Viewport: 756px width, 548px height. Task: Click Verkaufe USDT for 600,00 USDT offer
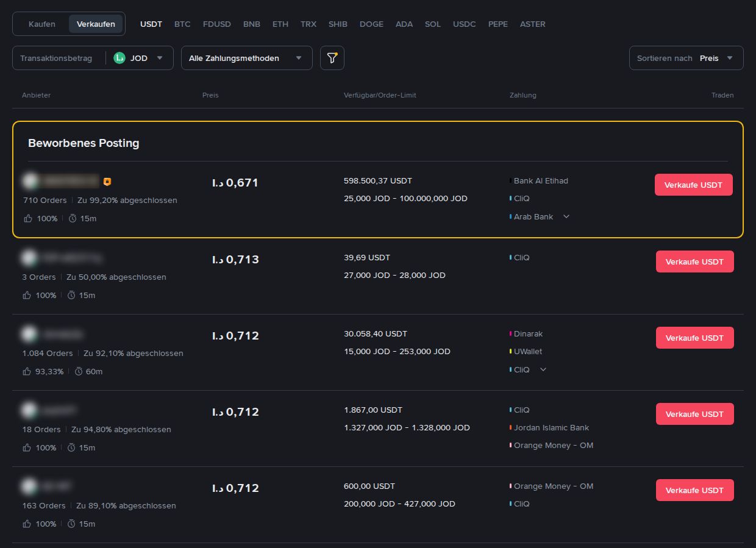(695, 490)
